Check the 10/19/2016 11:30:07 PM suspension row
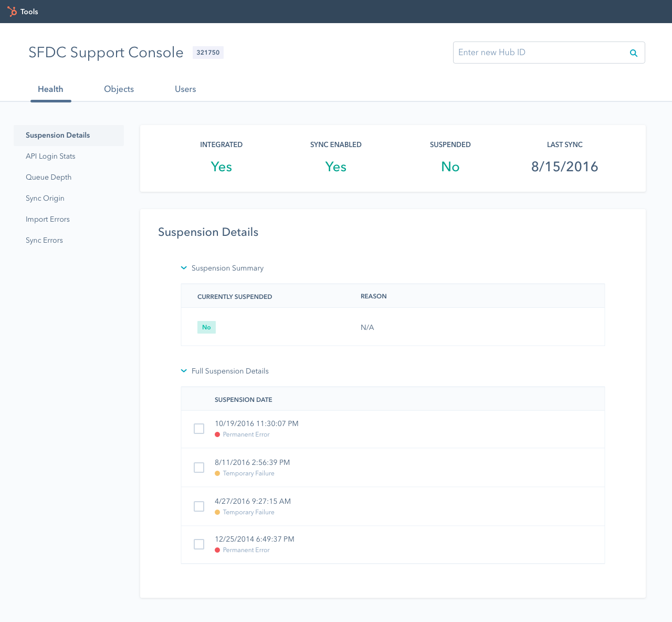Image resolution: width=672 pixels, height=622 pixels. coord(199,429)
